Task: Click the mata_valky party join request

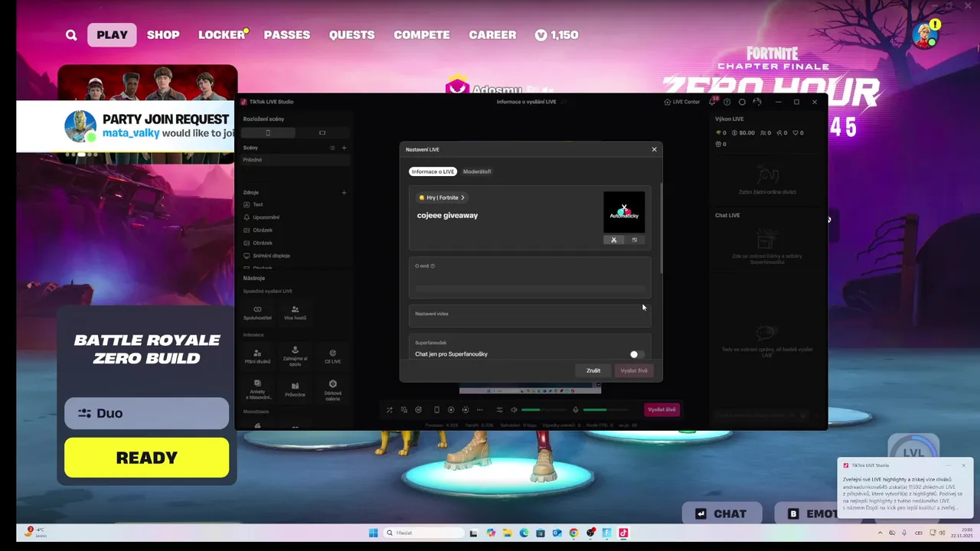Action: [x=126, y=126]
